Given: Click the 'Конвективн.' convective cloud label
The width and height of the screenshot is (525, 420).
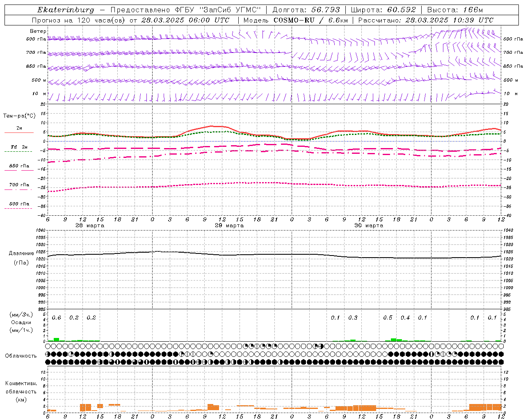Looking at the screenshot, I should click(x=21, y=383).
